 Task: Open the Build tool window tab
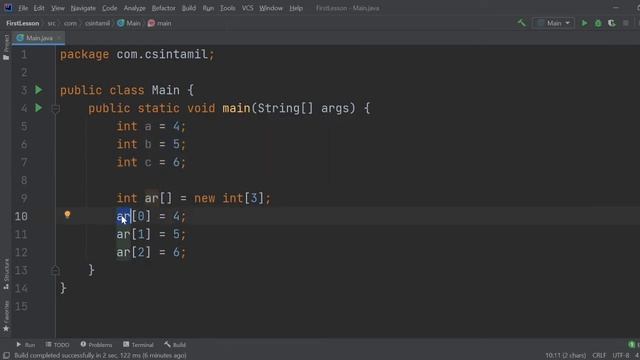click(175, 345)
